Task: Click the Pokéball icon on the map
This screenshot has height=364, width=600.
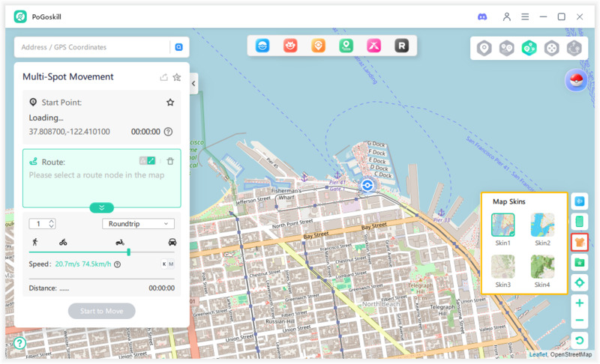Action: pos(576,82)
